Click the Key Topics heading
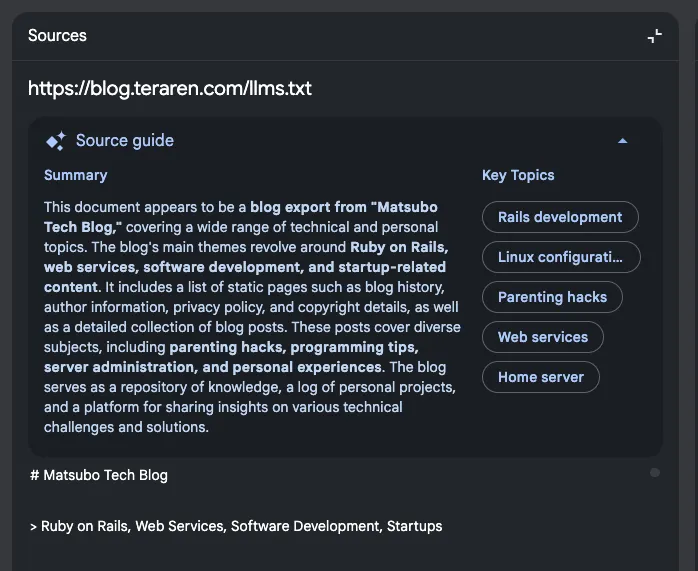The width and height of the screenshot is (698, 571). click(x=517, y=175)
